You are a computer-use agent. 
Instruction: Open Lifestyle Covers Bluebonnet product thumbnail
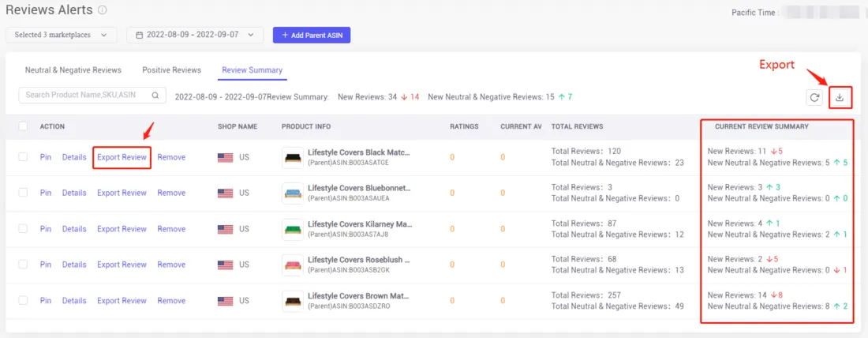click(x=292, y=193)
